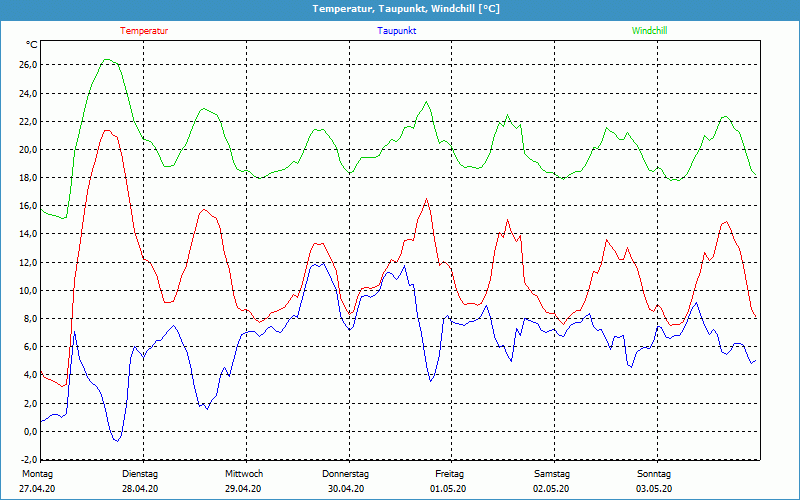Click the 0,0 y-axis value
The height and width of the screenshot is (500, 800).
tap(30, 431)
